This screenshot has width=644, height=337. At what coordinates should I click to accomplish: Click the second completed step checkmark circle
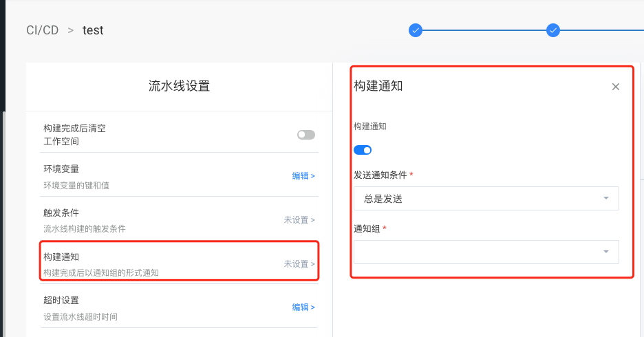pos(553,30)
